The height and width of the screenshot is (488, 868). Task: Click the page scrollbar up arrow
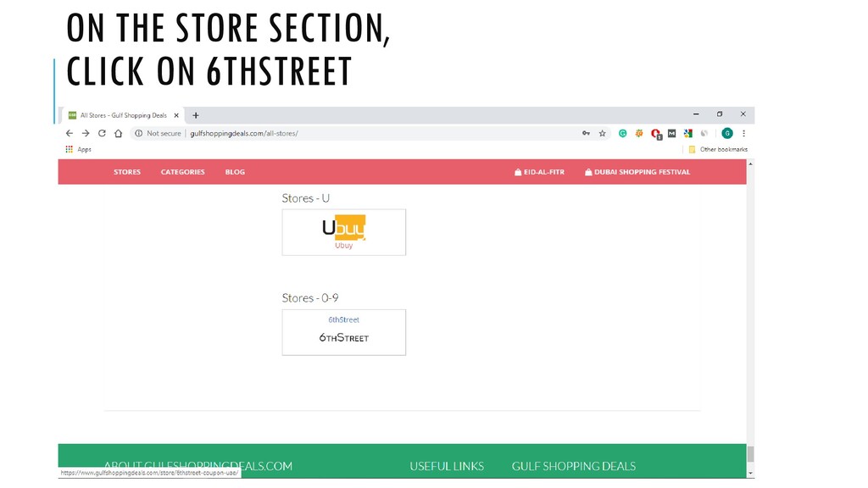point(751,164)
